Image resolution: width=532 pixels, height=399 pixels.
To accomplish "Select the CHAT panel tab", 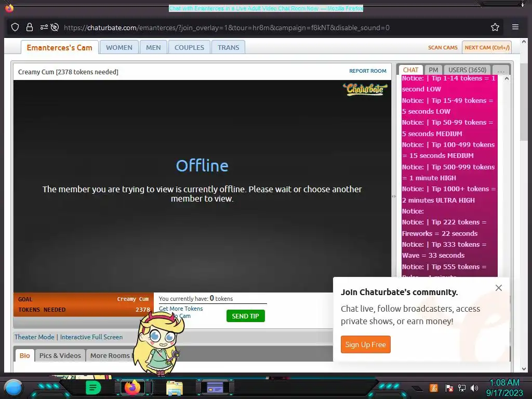I will coord(410,70).
